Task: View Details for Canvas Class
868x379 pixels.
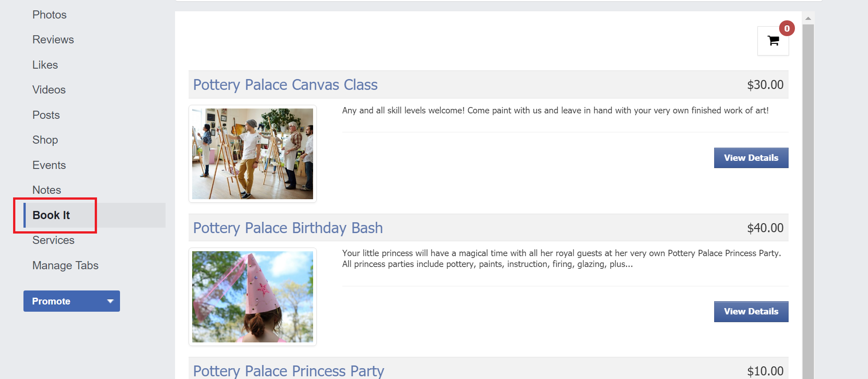Action: [x=751, y=158]
